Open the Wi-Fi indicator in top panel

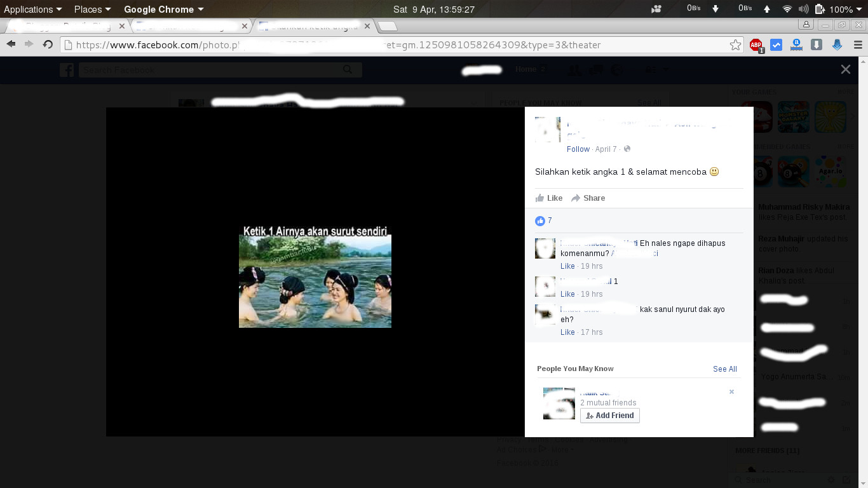click(x=787, y=9)
